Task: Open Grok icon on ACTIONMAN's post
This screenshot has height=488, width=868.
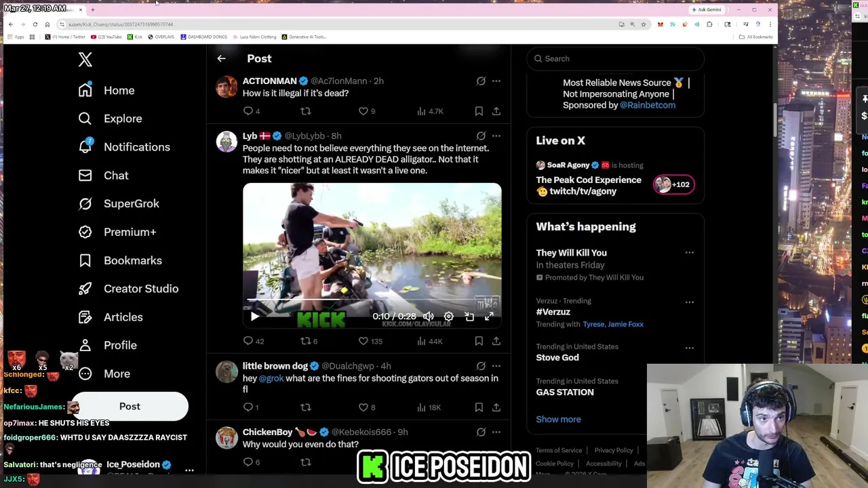Action: (x=481, y=81)
